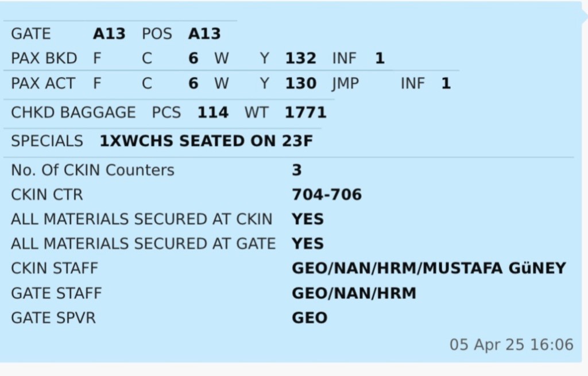588x376 pixels.
Task: Click the booked Y count 132
Action: (300, 59)
